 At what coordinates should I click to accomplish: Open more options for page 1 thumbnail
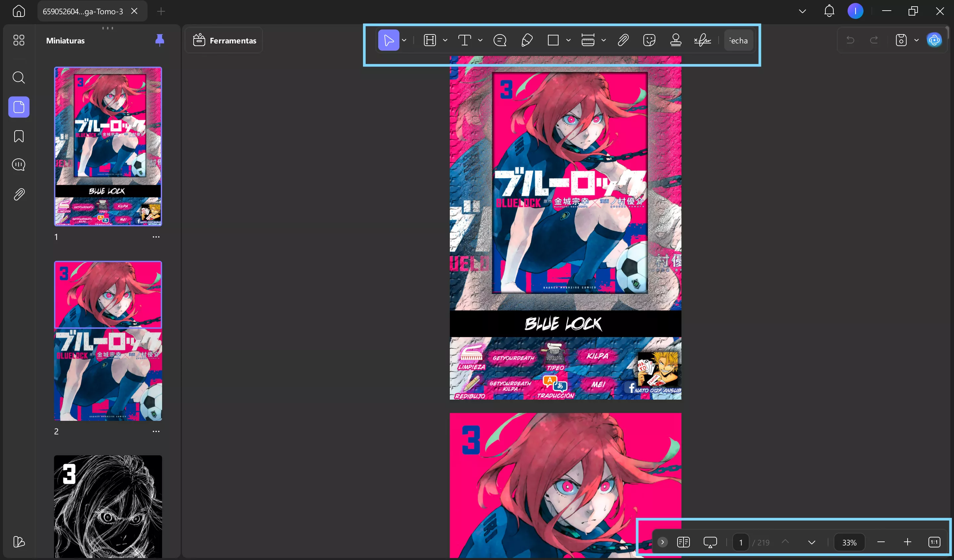(156, 237)
